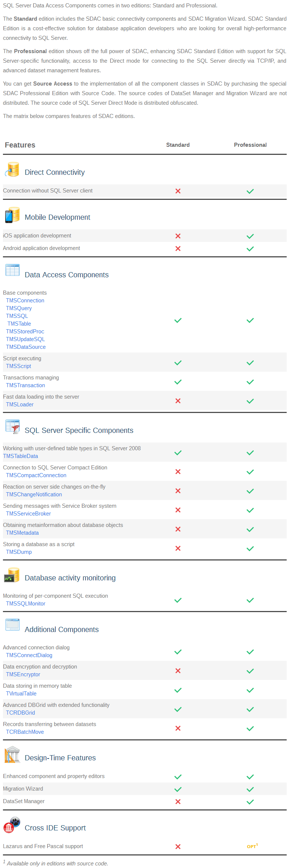Screen dimensions: 290x868
Task: Open the TMSSQLMonitor link
Action: click(x=25, y=604)
